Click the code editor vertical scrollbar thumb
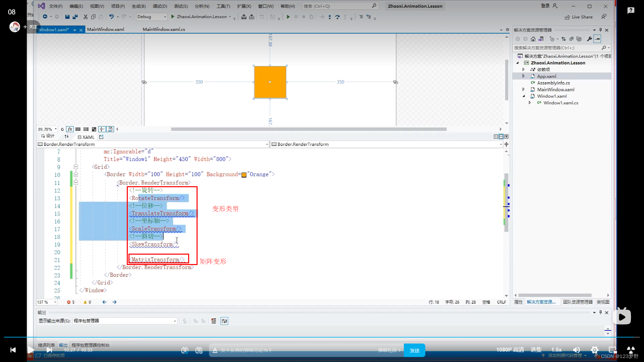 point(506,203)
